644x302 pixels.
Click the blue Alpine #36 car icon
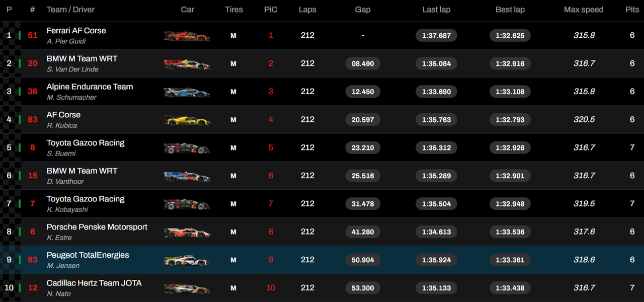coord(187,92)
